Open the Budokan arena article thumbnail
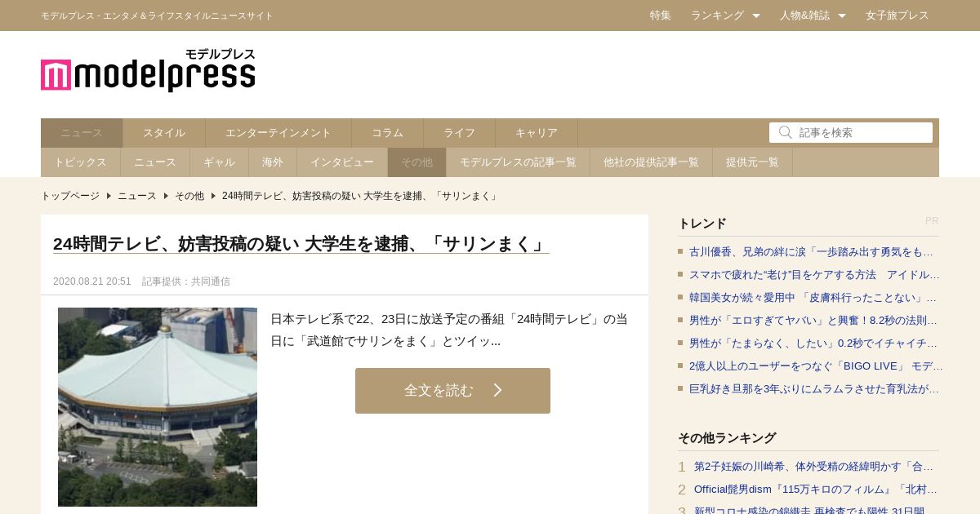The height and width of the screenshot is (514, 980). point(158,407)
